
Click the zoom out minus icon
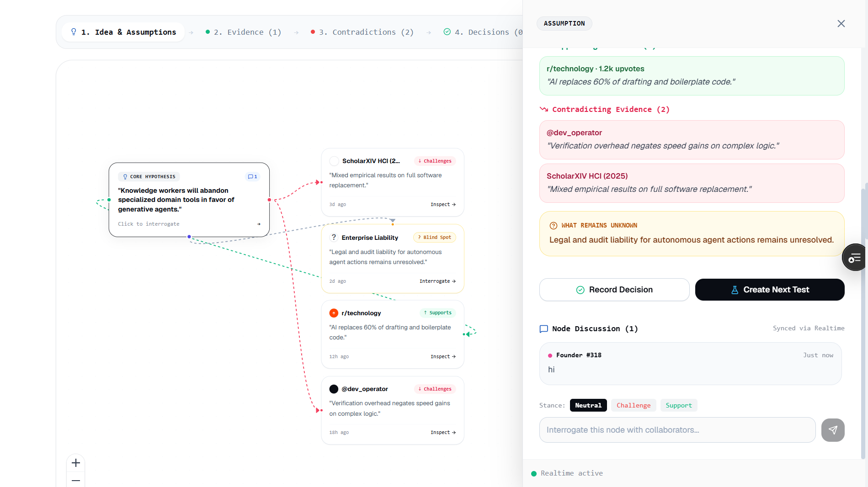76,480
